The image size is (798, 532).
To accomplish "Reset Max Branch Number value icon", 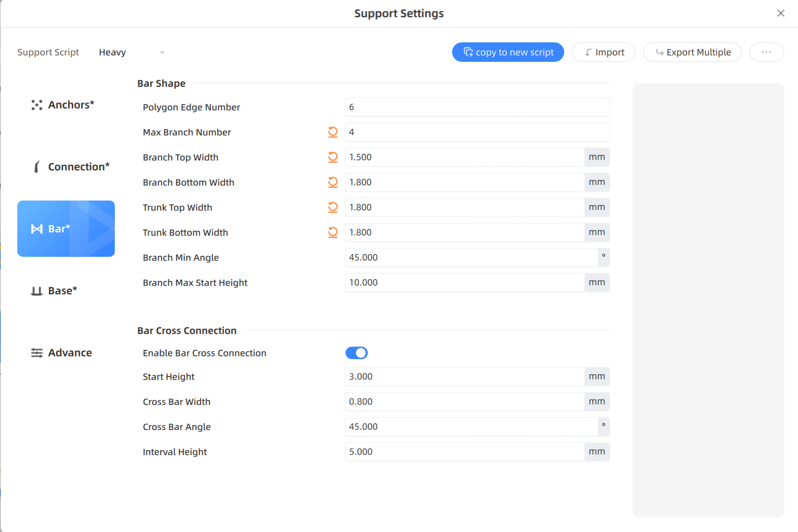I will [333, 132].
